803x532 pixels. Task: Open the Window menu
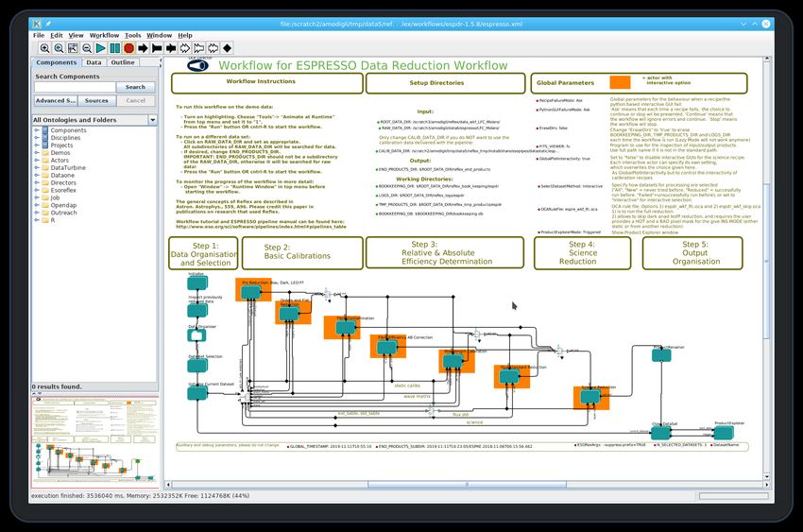point(160,35)
